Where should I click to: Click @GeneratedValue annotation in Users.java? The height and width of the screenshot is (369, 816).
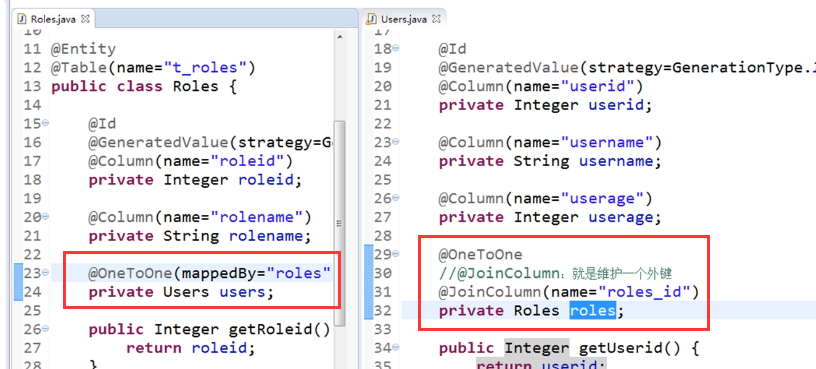click(x=509, y=68)
